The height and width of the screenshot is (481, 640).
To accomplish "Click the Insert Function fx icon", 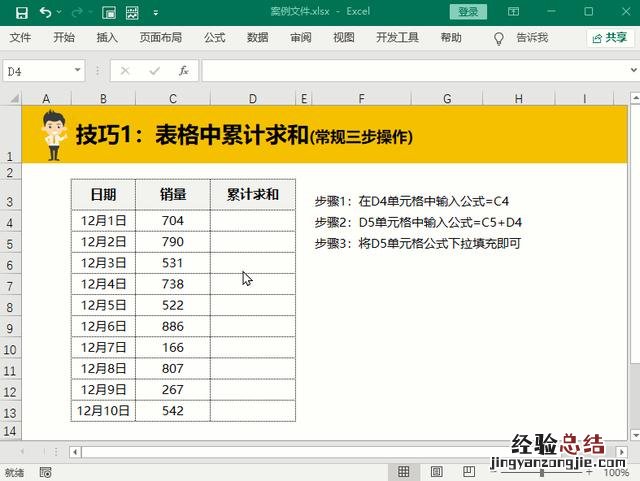I will (x=184, y=71).
